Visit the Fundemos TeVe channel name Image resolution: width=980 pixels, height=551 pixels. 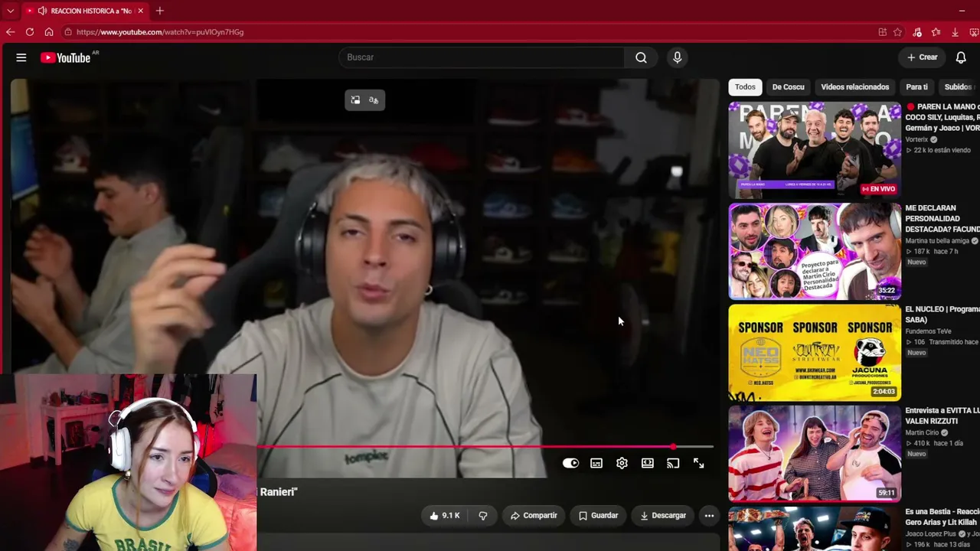point(929,331)
